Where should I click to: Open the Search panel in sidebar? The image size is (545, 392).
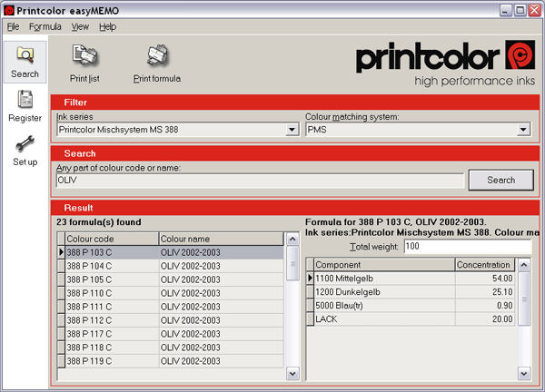coord(25,61)
